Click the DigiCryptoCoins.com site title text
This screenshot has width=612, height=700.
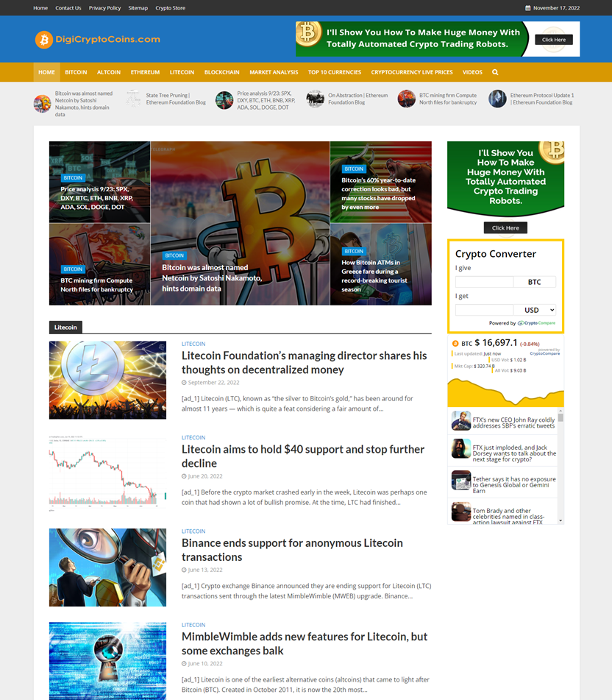click(107, 39)
